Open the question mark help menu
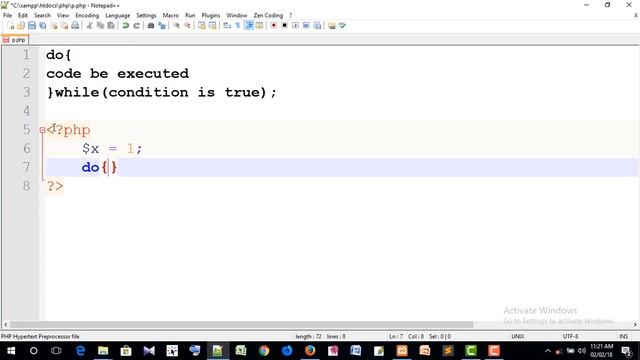The width and height of the screenshot is (640, 360). pyautogui.click(x=291, y=16)
